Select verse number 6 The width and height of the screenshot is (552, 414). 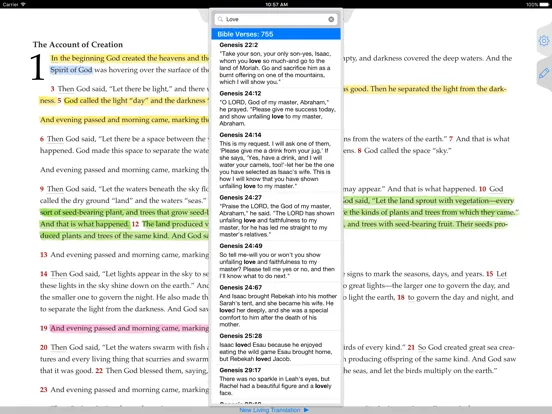[x=42, y=139]
